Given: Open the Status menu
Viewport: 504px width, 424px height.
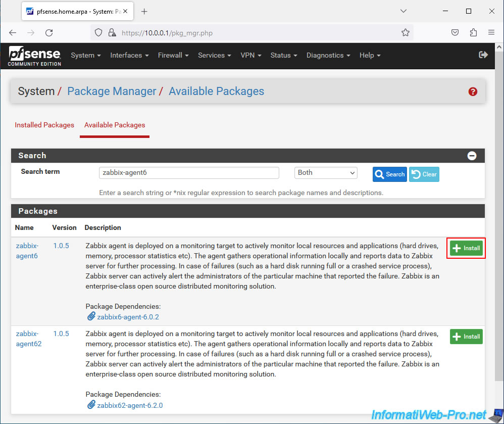Looking at the screenshot, I should pyautogui.click(x=284, y=55).
